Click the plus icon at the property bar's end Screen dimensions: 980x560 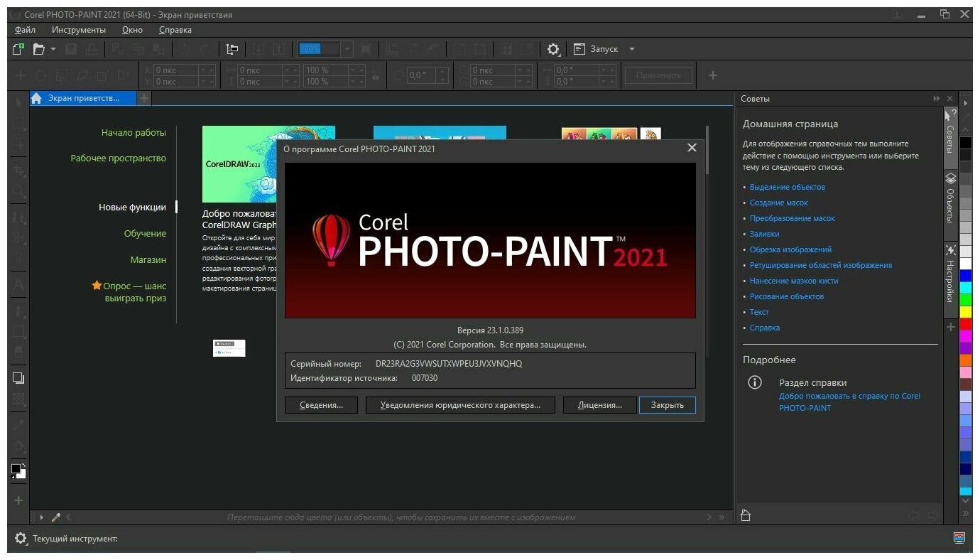(713, 75)
